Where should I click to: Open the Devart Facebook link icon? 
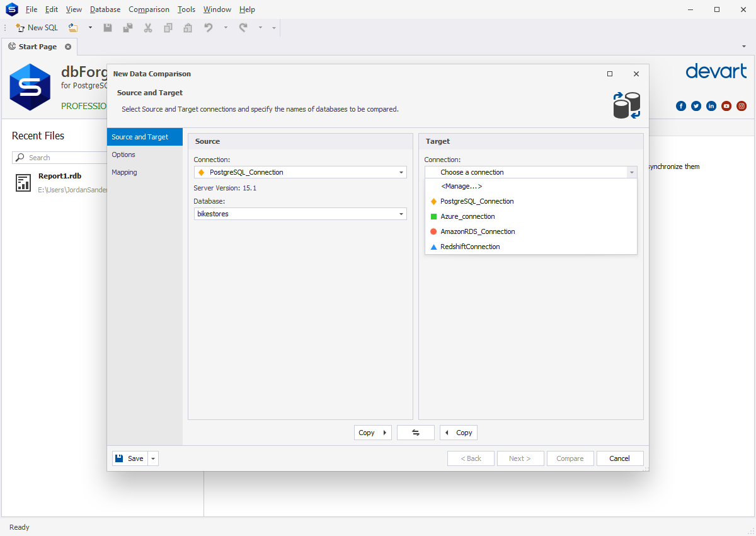click(x=681, y=106)
